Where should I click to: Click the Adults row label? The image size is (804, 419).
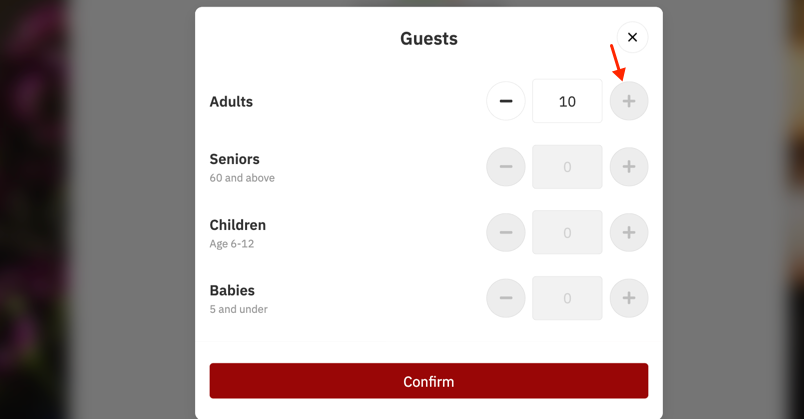231,102
